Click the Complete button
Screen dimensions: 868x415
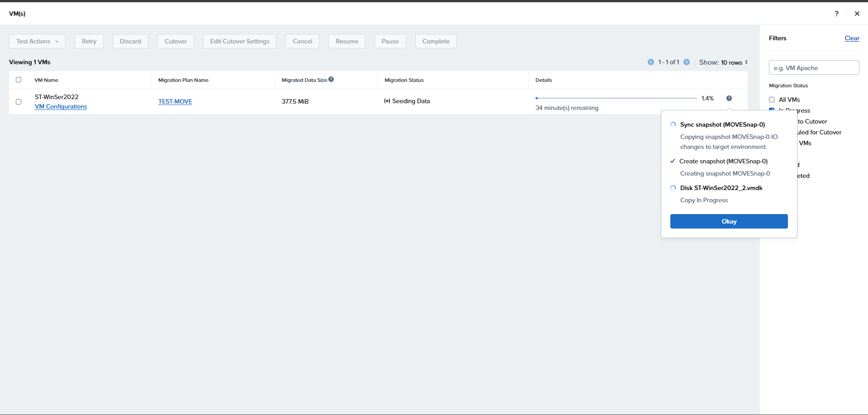coord(436,41)
